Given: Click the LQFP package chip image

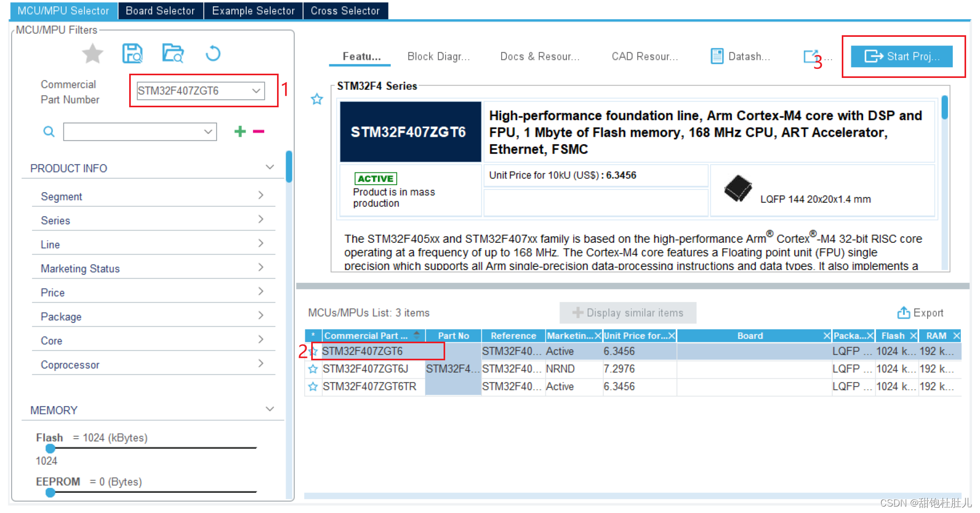Looking at the screenshot, I should [x=738, y=188].
